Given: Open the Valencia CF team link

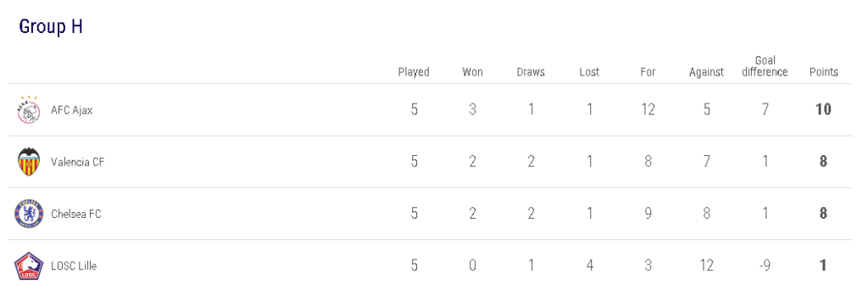Looking at the screenshot, I should click(77, 162).
